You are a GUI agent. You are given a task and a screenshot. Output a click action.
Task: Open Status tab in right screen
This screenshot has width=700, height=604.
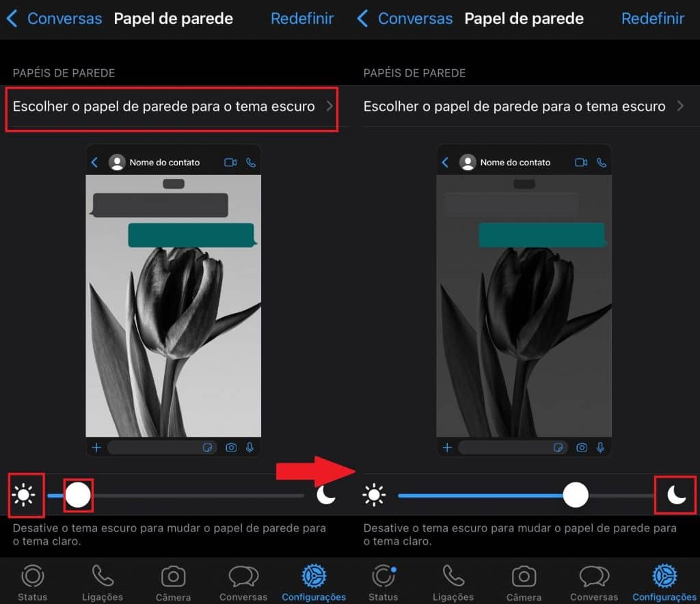pyautogui.click(x=383, y=583)
